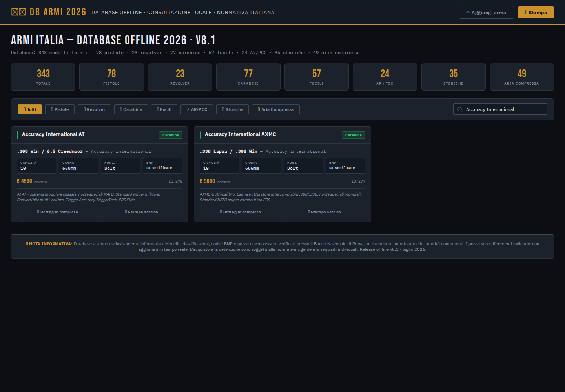The height and width of the screenshot is (392, 565).
Task: Show only Carabine models
Action: [x=131, y=109]
